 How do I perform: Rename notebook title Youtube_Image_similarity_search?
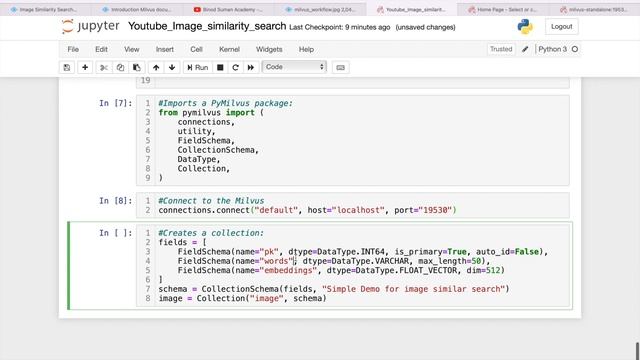207,27
